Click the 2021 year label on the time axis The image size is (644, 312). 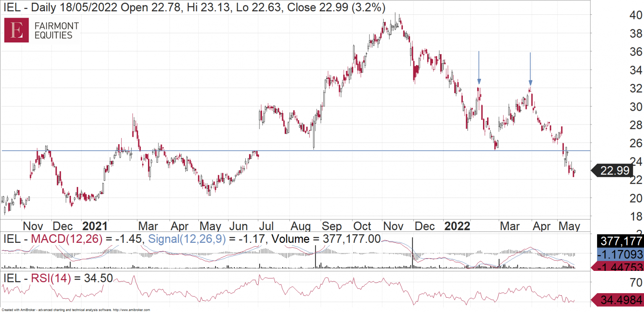click(95, 226)
